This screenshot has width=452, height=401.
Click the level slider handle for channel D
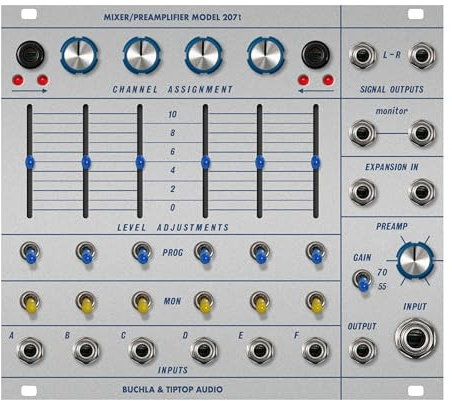[206, 162]
